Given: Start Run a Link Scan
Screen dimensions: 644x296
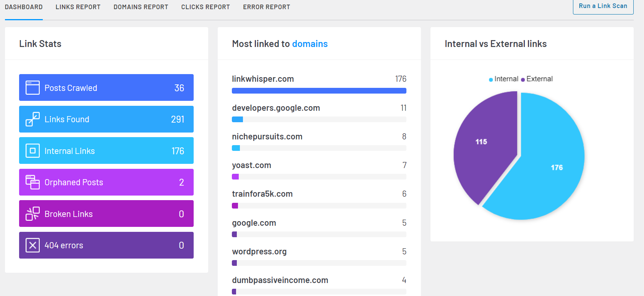Looking at the screenshot, I should point(603,6).
